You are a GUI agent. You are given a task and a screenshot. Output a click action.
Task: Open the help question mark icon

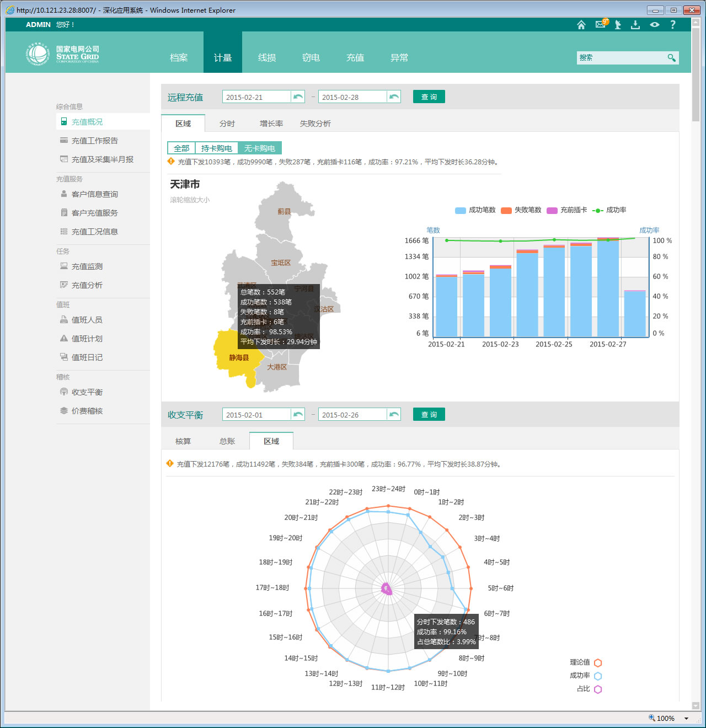[672, 25]
